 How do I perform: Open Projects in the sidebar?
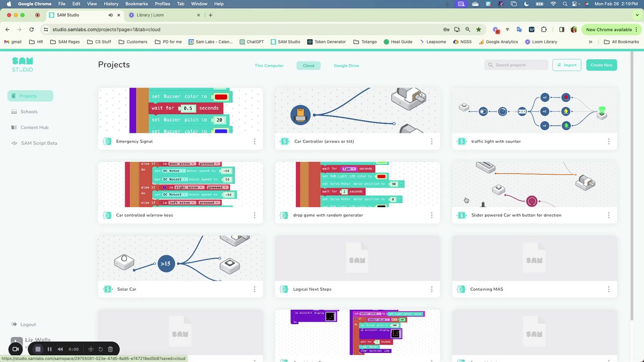coord(30,96)
